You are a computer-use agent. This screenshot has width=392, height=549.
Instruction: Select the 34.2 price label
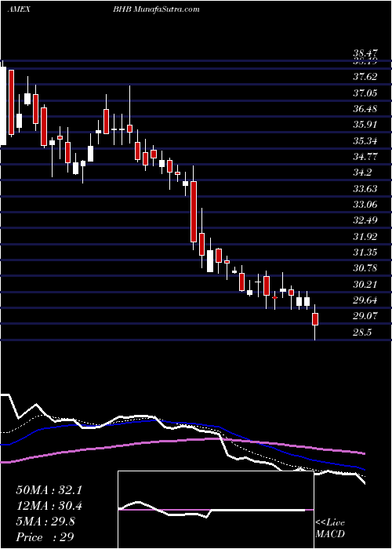(x=362, y=173)
